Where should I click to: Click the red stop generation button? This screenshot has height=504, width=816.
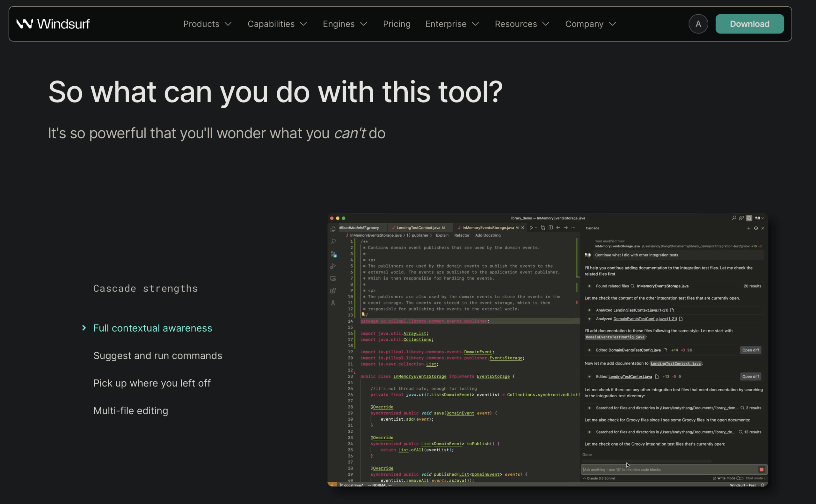pyautogui.click(x=761, y=469)
